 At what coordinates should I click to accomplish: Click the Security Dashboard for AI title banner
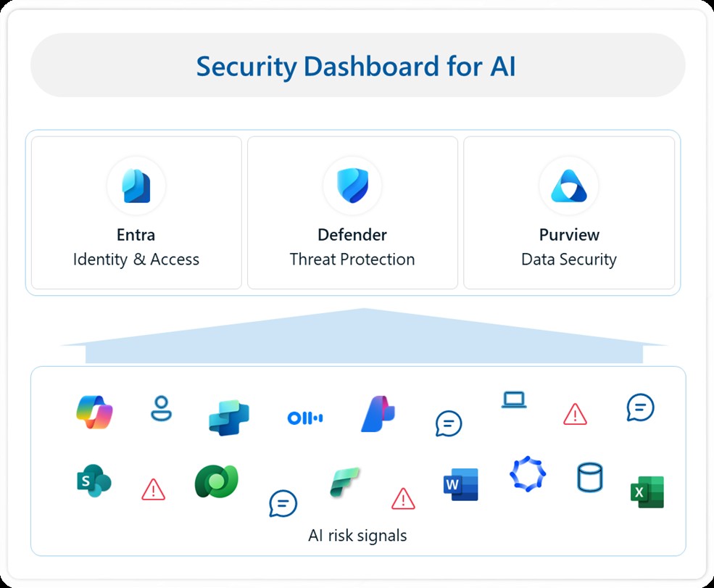coord(357,66)
